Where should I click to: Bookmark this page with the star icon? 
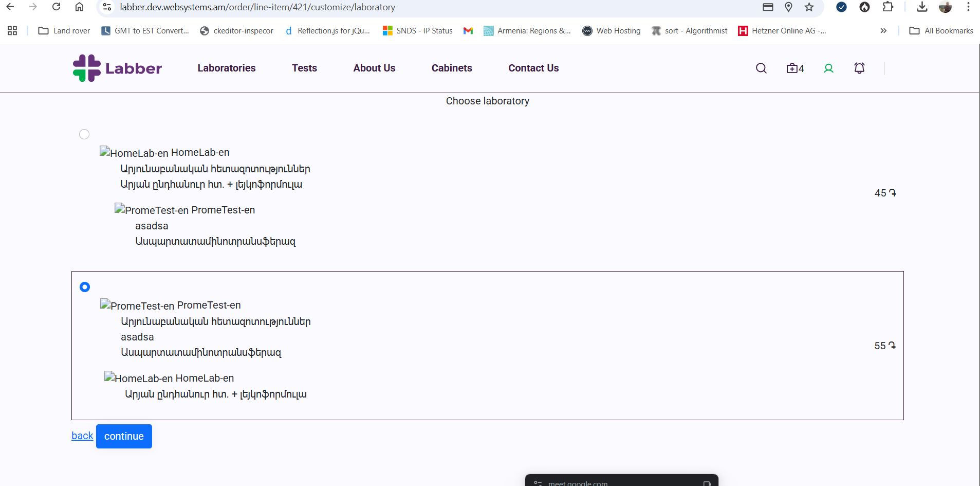pyautogui.click(x=809, y=7)
